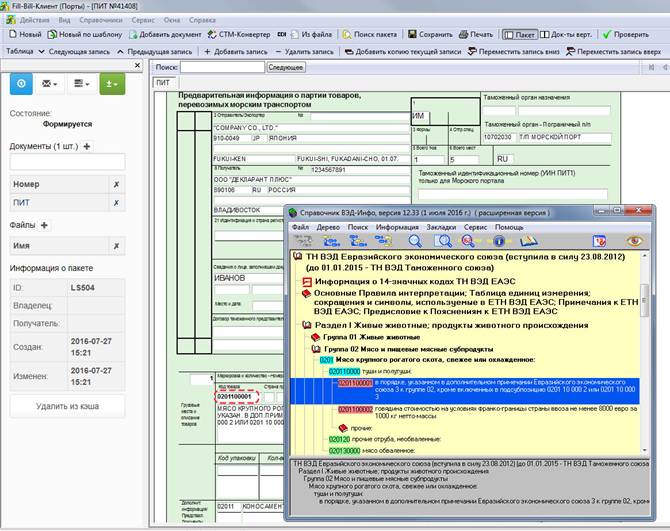Viewport: 670px width, 531px height.
Task: Toggle the Пакет panel view
Action: (x=519, y=35)
